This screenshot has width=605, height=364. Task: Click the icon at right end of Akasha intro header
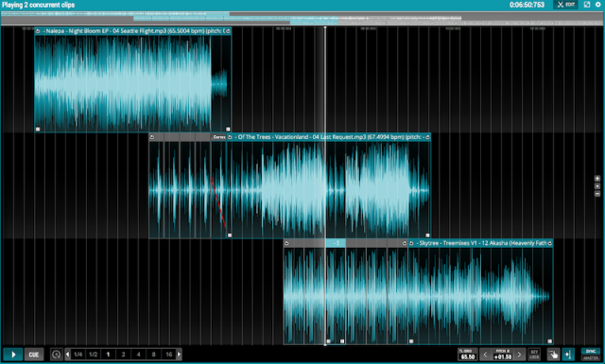point(405,243)
